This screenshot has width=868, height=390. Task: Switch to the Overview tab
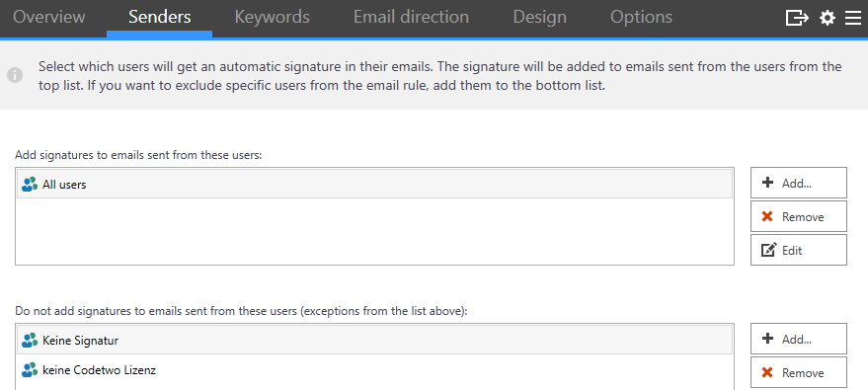coord(48,17)
